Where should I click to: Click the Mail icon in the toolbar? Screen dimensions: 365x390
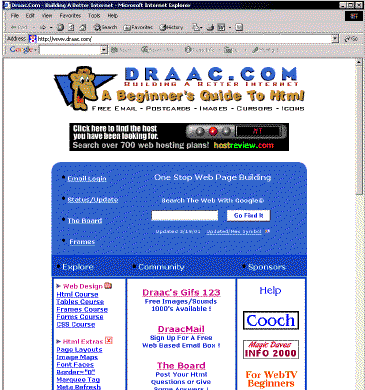[196, 27]
